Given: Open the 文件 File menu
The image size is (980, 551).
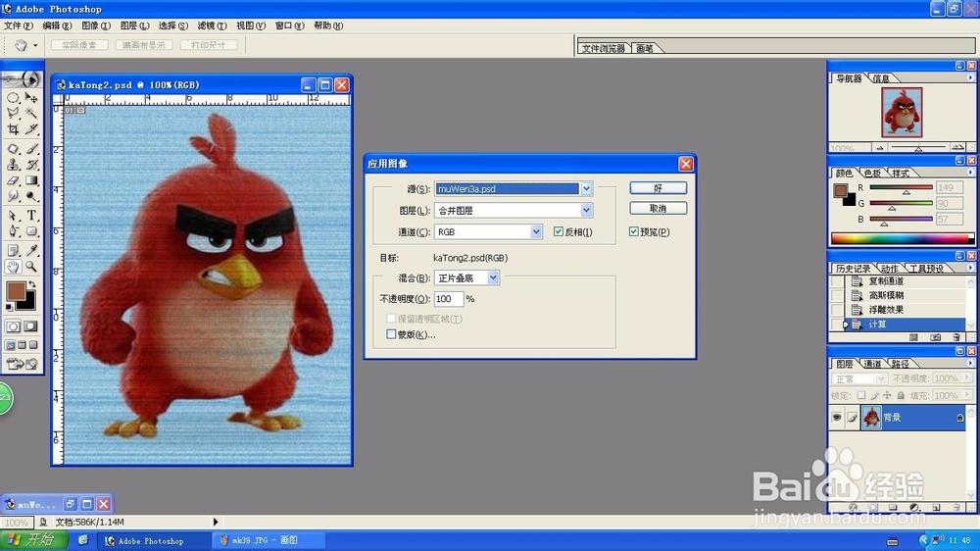Looking at the screenshot, I should coord(18,25).
